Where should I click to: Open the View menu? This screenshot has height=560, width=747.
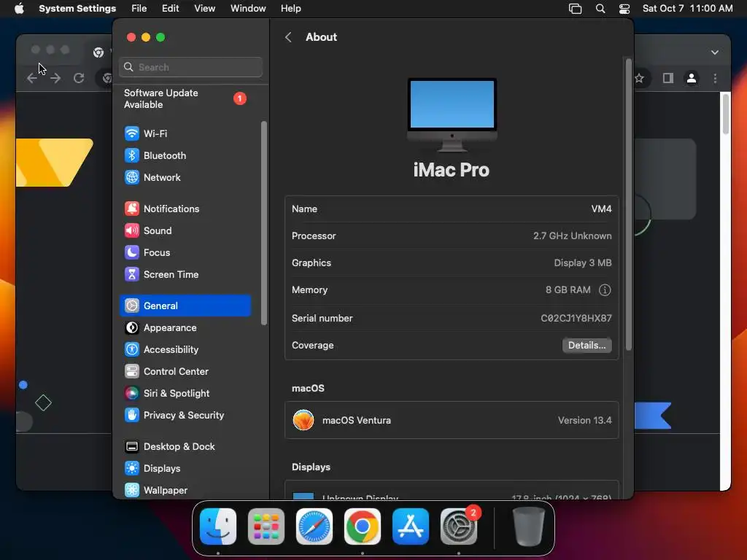[x=204, y=9]
